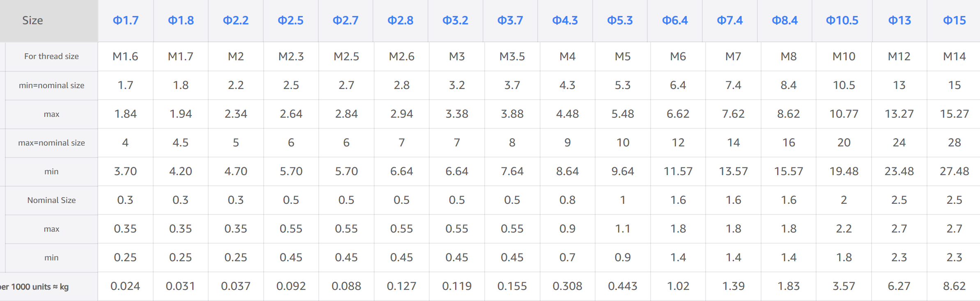Open the Φ2.7 size link

345,21
